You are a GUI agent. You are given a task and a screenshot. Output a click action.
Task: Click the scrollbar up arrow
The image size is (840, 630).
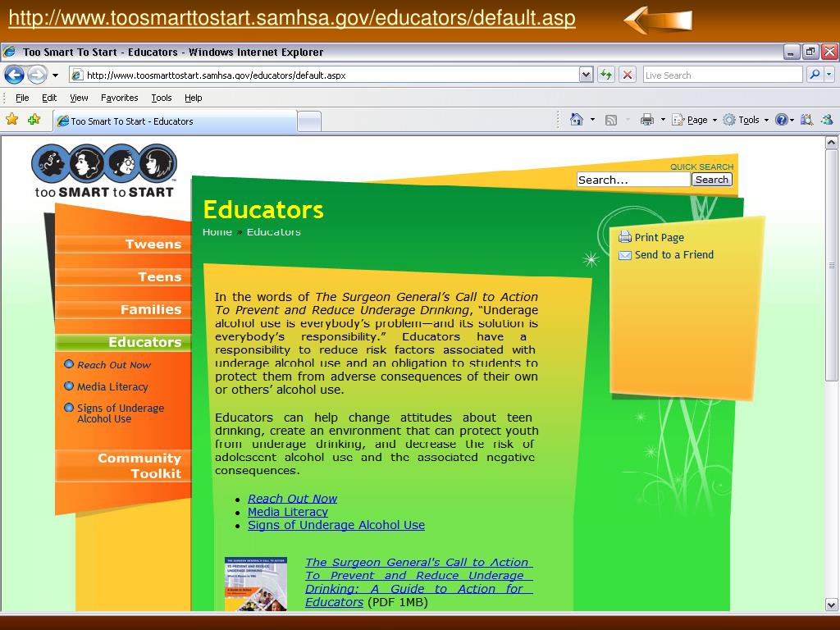832,143
